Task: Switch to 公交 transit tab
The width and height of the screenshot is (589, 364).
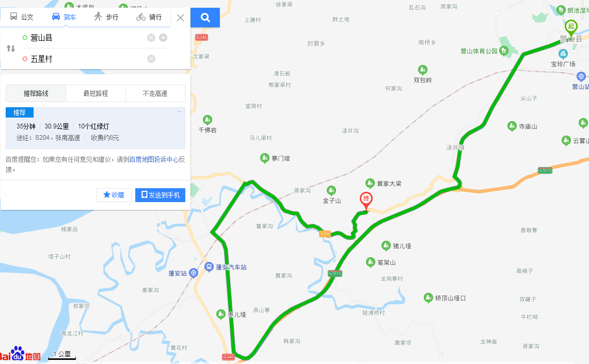Action: [21, 17]
